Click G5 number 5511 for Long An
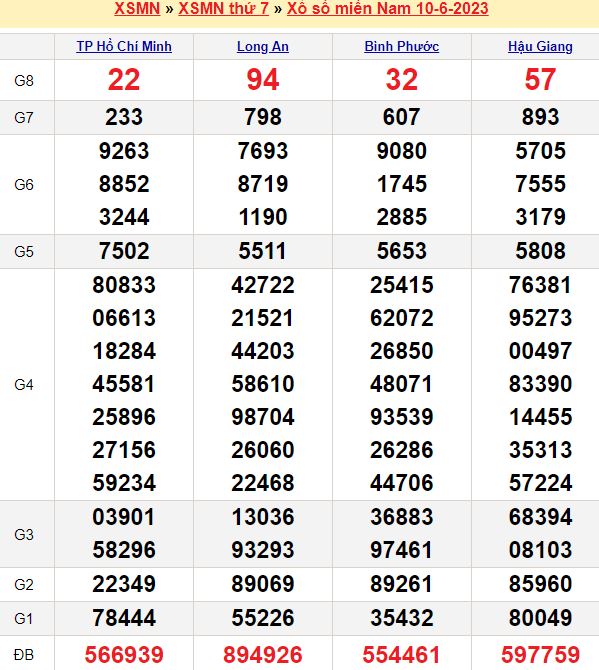 coord(263,251)
